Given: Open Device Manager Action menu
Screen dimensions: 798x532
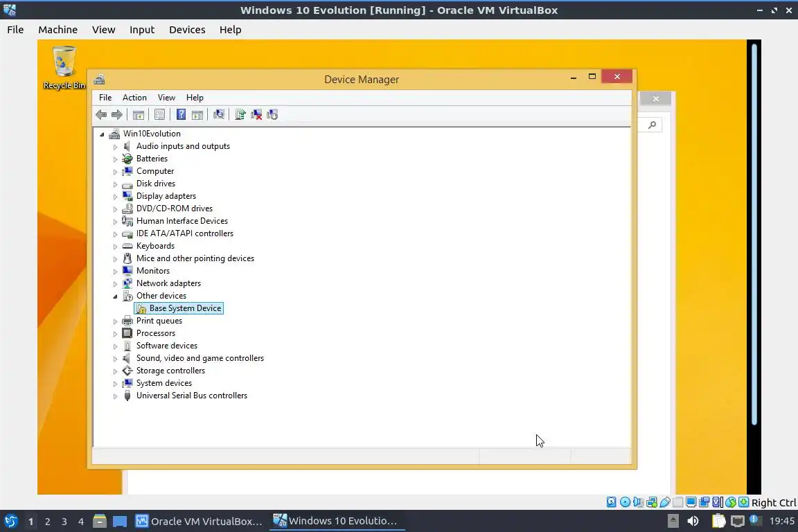Looking at the screenshot, I should pos(134,97).
